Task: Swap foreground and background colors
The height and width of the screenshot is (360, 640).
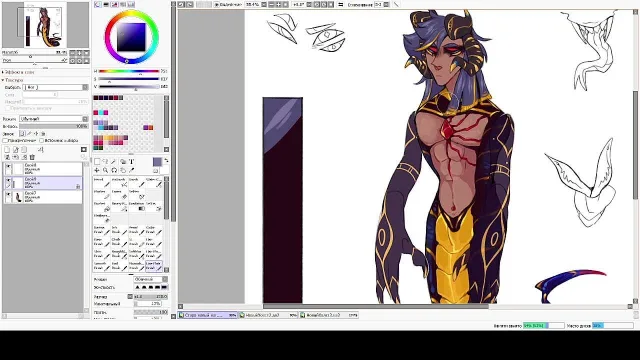Action: 166,161
